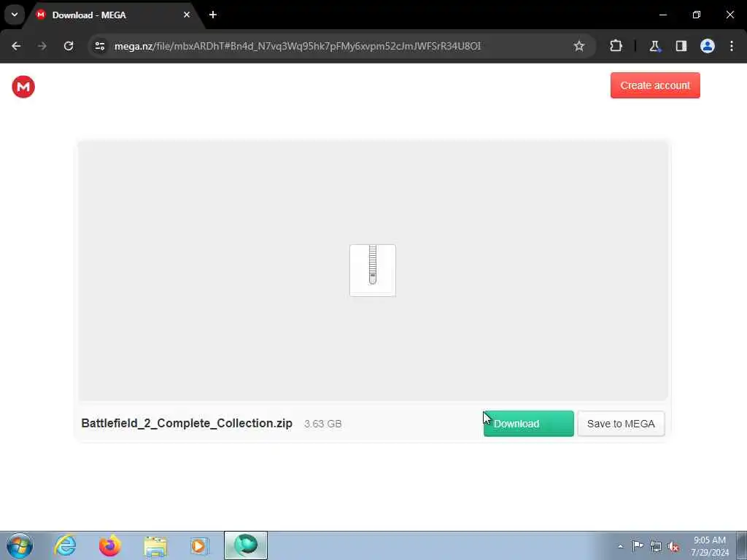The height and width of the screenshot is (560, 747).
Task: Launch Firefox from the taskbar
Action: pyautogui.click(x=110, y=545)
